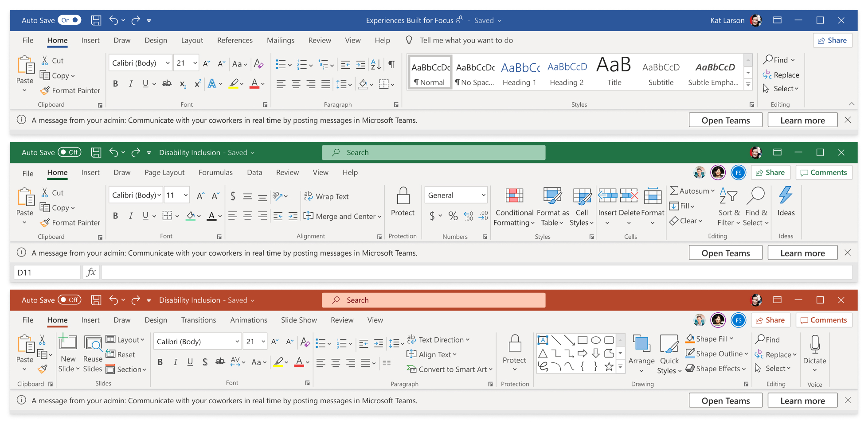Open the References tab in Word

(x=235, y=40)
